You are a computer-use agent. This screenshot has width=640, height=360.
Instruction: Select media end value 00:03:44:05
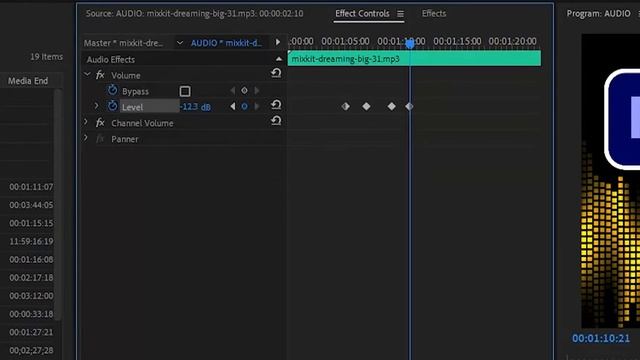[x=31, y=205]
